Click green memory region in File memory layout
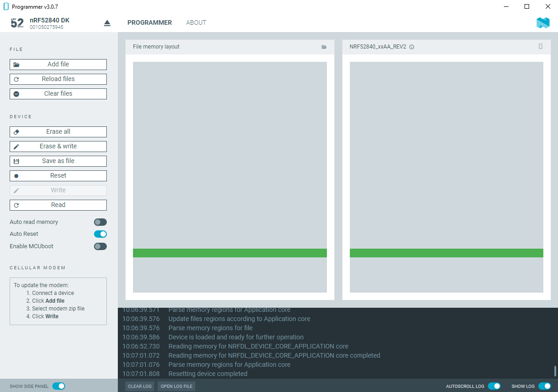Viewport: 558px width, 392px height. pyautogui.click(x=230, y=253)
